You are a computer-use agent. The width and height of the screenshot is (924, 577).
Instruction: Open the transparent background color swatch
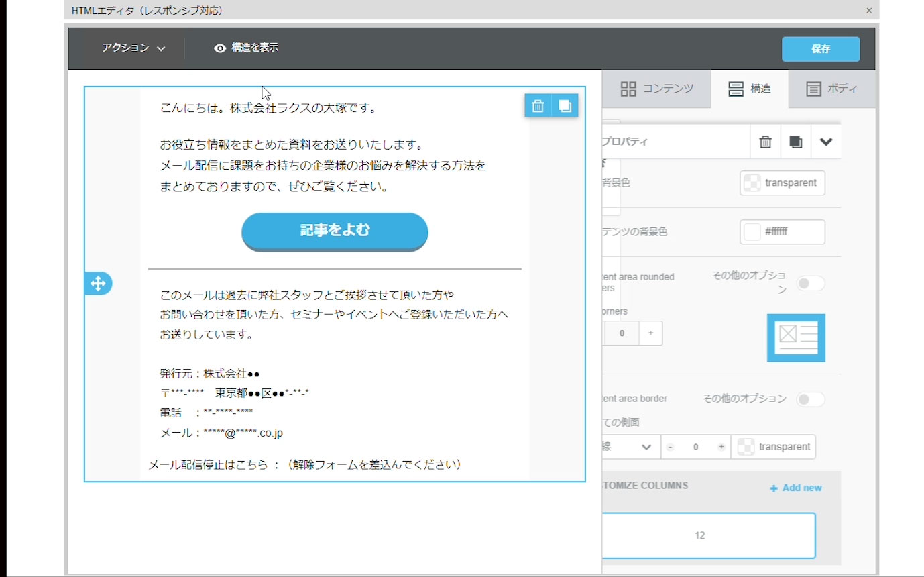coord(782,183)
